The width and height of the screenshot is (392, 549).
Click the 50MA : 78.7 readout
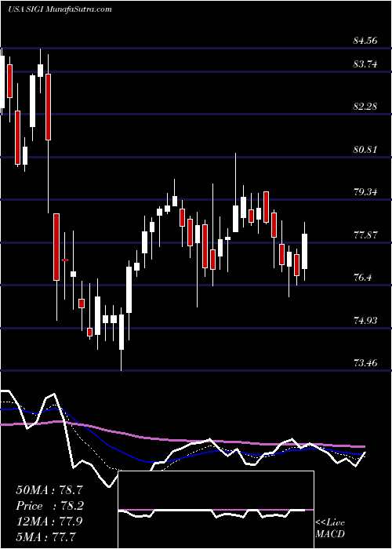click(49, 490)
